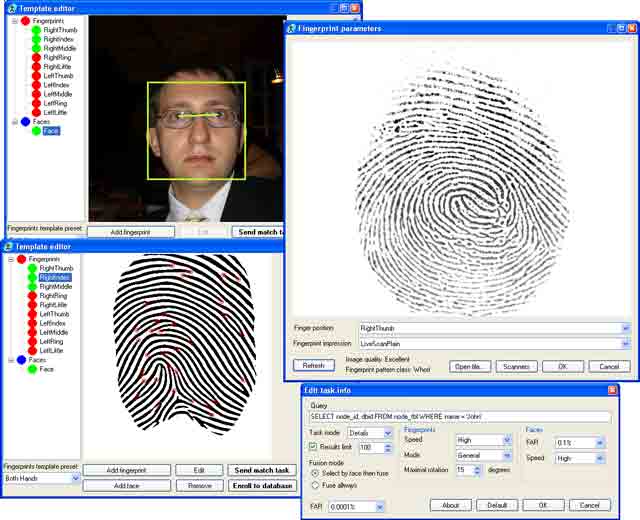Select RightIndex in the upper Template editor tree

(58, 39)
